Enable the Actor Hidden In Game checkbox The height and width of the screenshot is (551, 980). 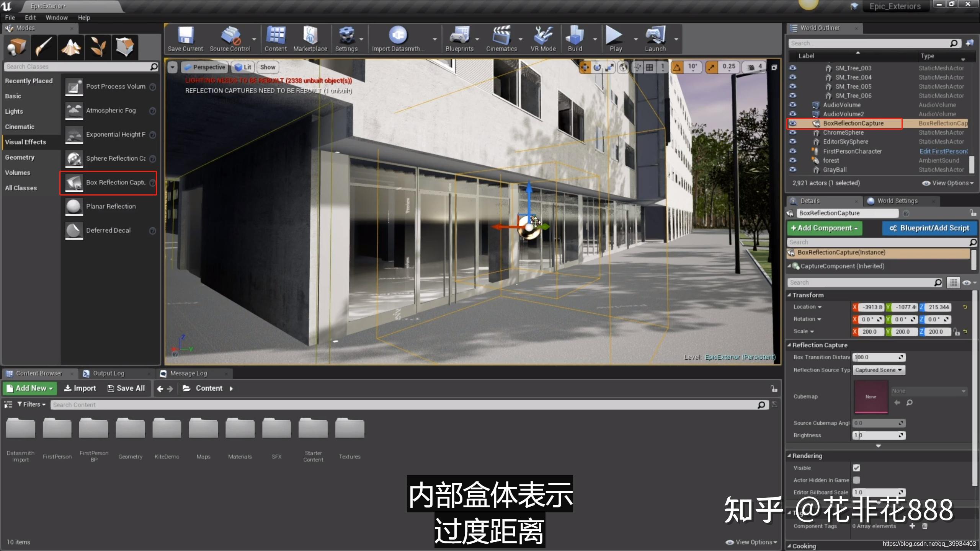point(856,480)
